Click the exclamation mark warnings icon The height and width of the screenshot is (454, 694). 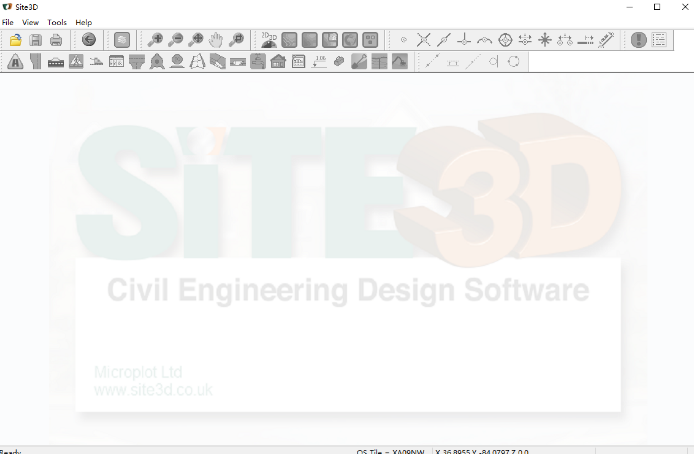pos(639,40)
